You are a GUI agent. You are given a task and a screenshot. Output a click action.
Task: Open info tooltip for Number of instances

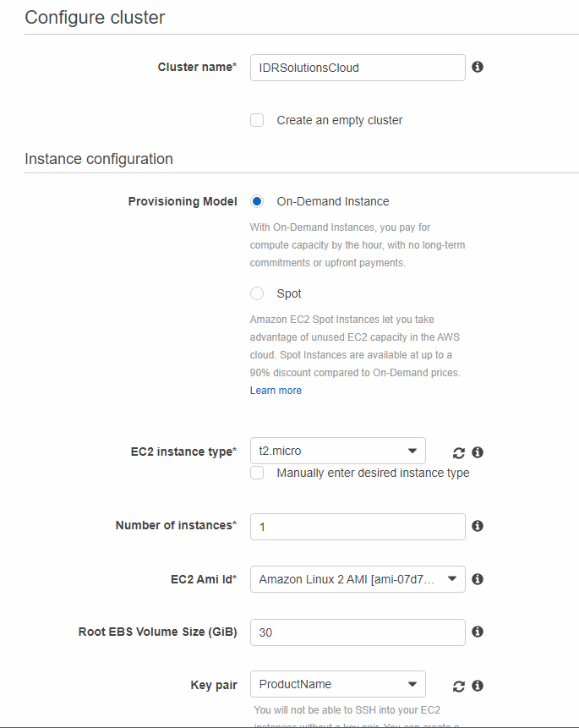click(478, 526)
